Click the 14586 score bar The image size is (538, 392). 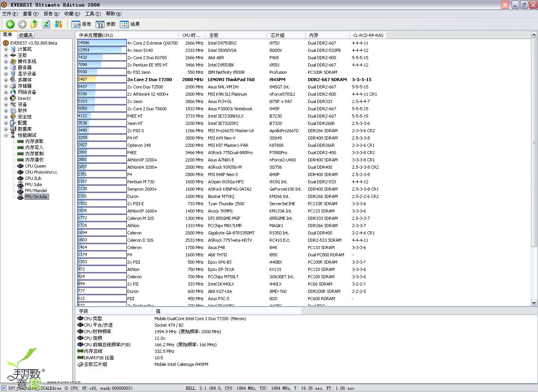[x=102, y=43]
